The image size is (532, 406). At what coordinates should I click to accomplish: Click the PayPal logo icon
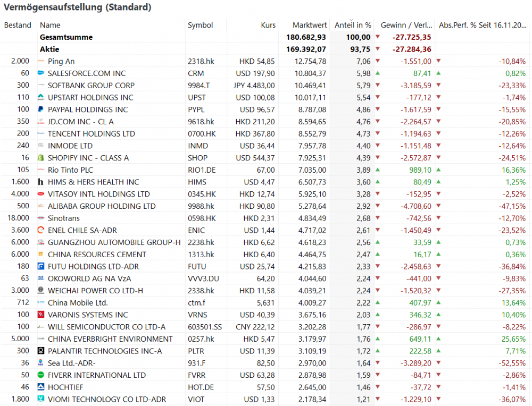click(41, 109)
